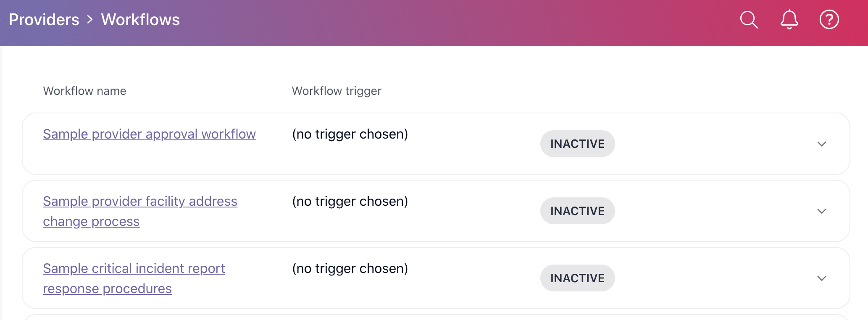Expand the facility address change process row
Viewport: 868px width, 320px height.
point(821,211)
